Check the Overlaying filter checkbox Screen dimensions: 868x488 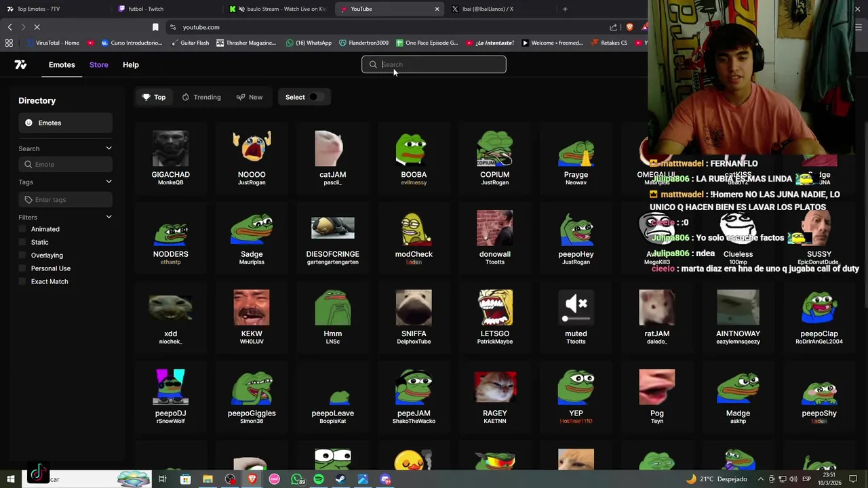point(22,255)
